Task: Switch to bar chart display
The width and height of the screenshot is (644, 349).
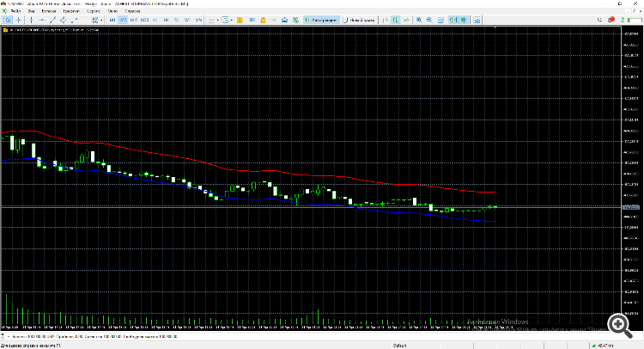Action: pyautogui.click(x=385, y=20)
